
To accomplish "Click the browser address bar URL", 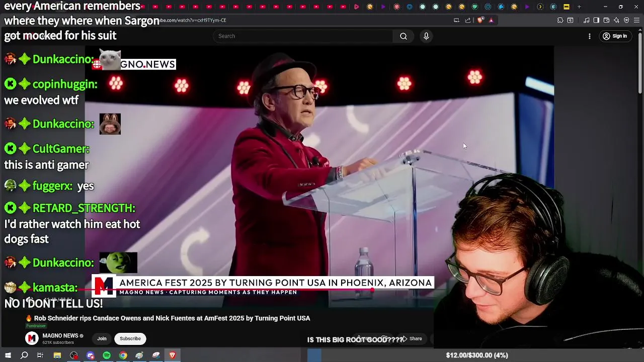I will click(x=193, y=20).
